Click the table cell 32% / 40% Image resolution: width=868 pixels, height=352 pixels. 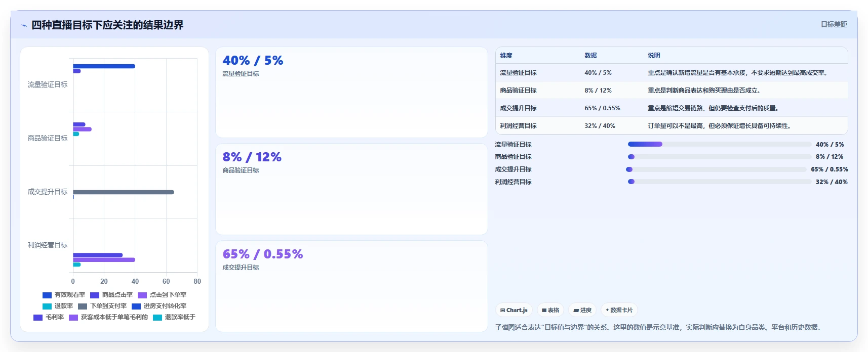(x=600, y=126)
